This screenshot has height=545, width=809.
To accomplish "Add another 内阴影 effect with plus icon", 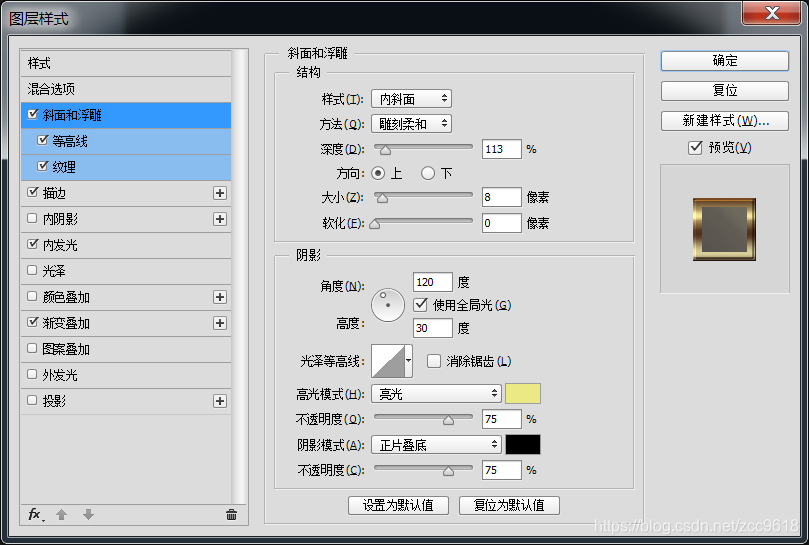I will pos(220,219).
